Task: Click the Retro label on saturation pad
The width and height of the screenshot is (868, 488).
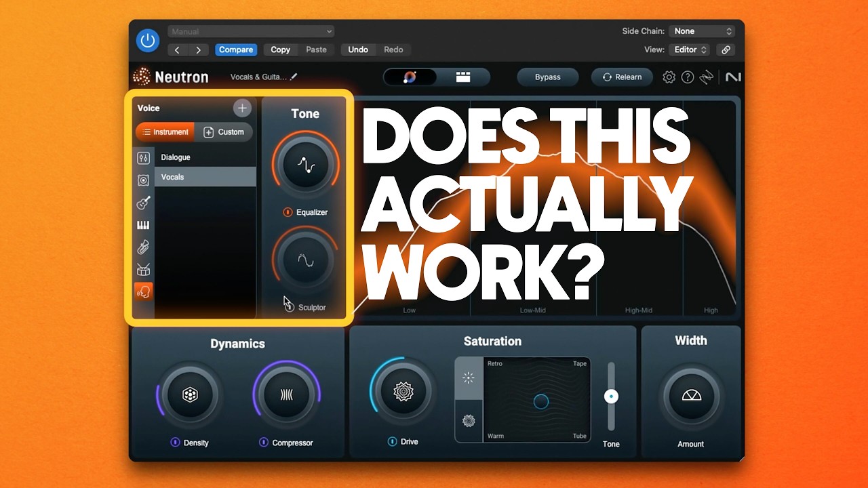Action: point(495,363)
